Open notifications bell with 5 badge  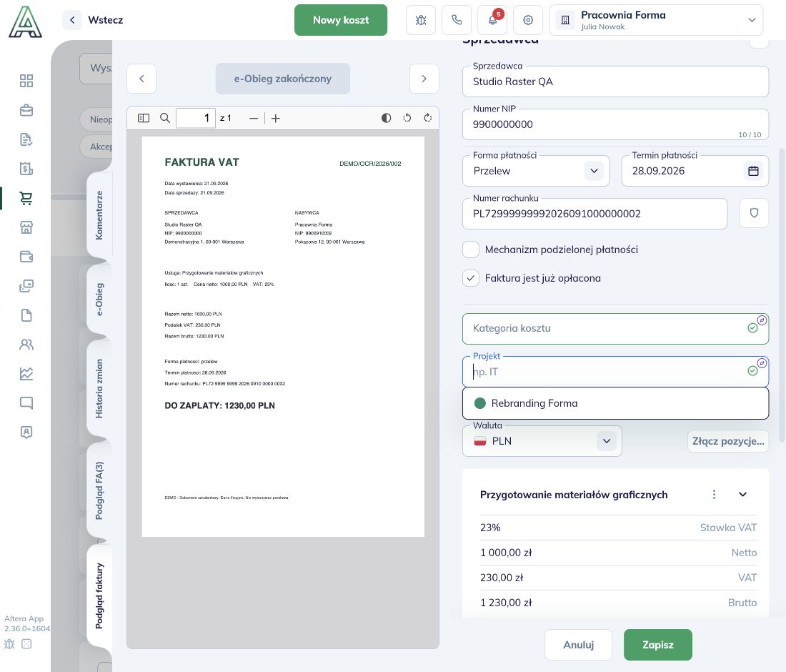coord(492,20)
